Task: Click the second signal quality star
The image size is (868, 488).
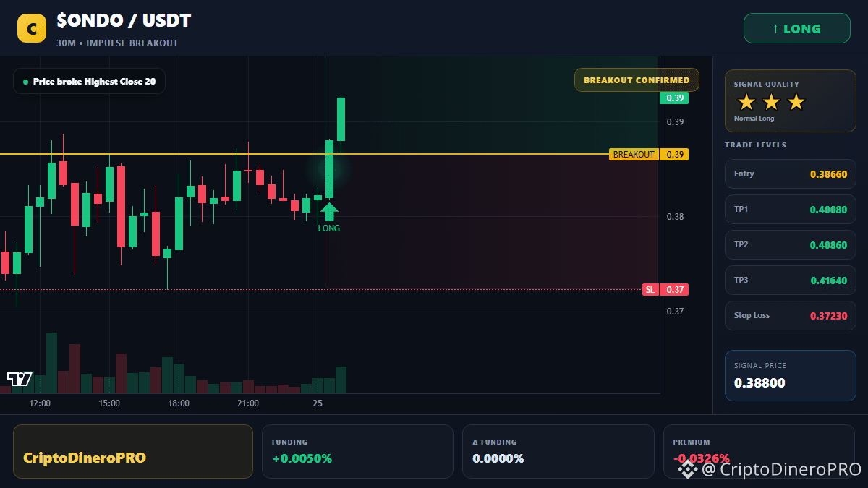Action: pyautogui.click(x=771, y=102)
